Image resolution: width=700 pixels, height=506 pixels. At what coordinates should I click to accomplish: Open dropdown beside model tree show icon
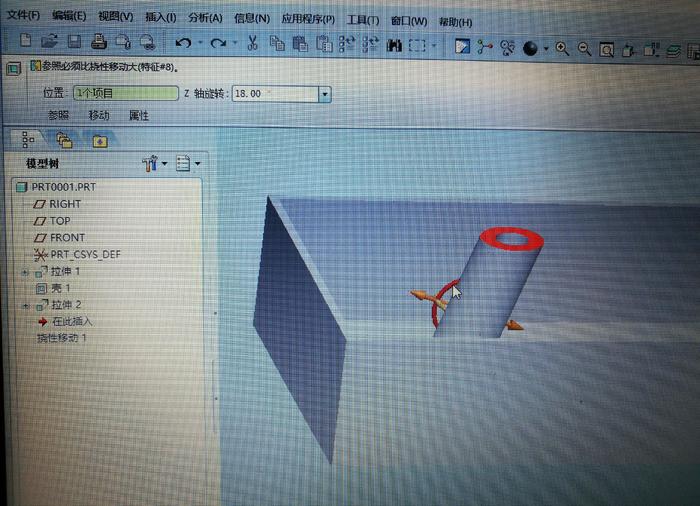[x=197, y=163]
